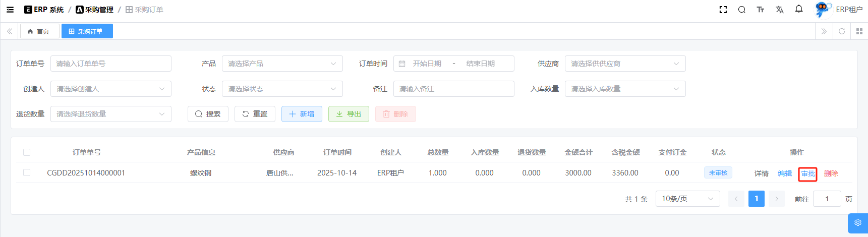Click the 导出 export button
This screenshot has width=868, height=237.
[x=349, y=114]
